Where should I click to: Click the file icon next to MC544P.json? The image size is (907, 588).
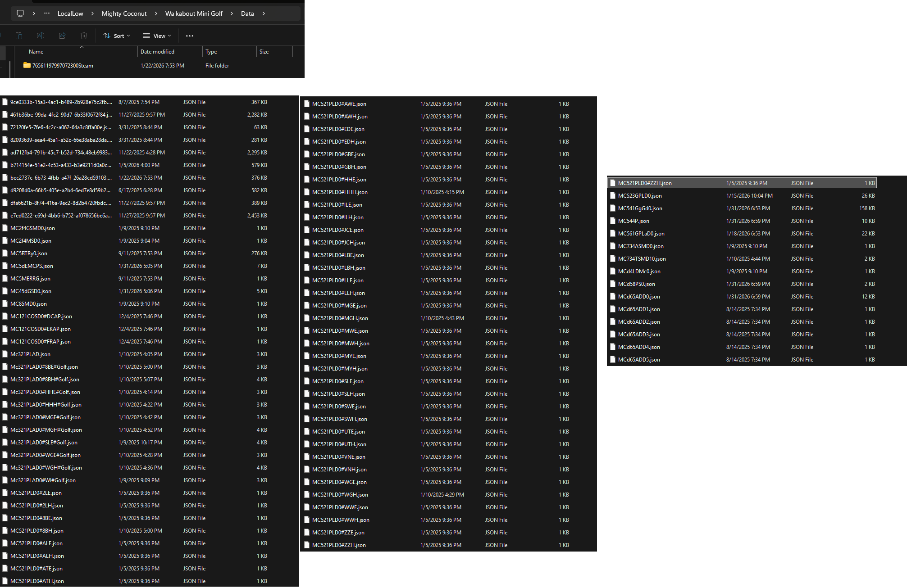click(613, 221)
